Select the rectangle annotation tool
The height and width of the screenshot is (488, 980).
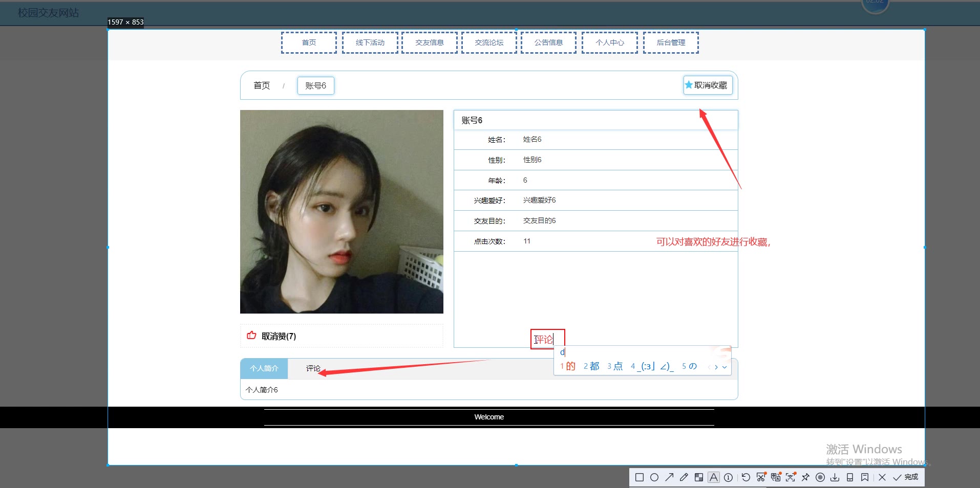[639, 477]
